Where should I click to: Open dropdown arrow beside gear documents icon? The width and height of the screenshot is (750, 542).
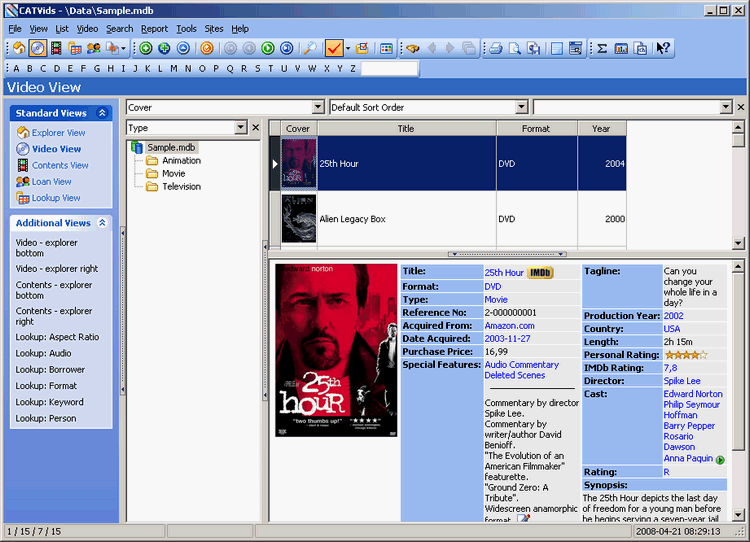coord(123,48)
